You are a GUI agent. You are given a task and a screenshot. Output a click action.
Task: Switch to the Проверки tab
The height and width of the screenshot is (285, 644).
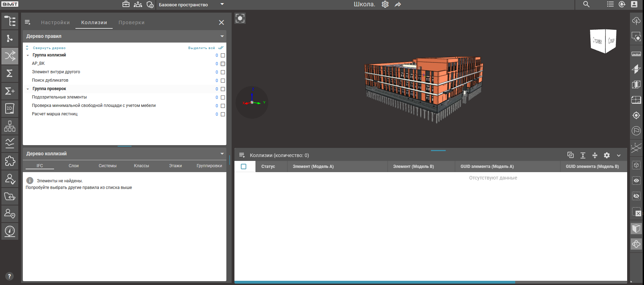click(131, 22)
